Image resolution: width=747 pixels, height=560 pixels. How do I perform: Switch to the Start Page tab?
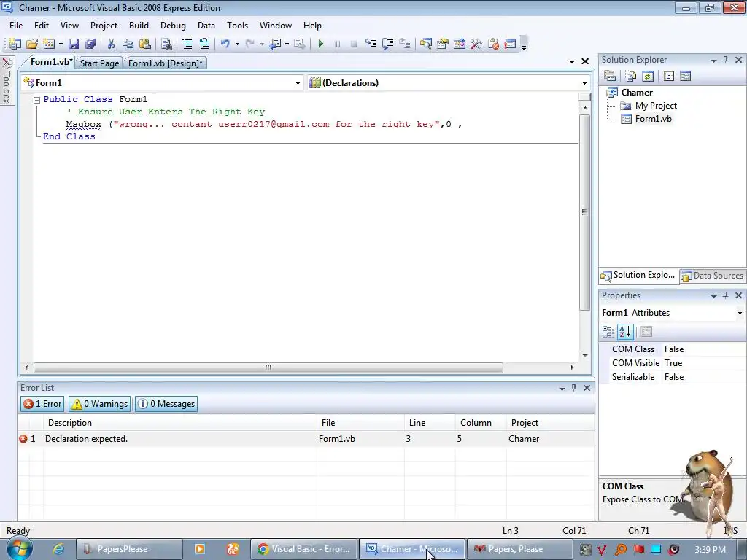point(99,63)
